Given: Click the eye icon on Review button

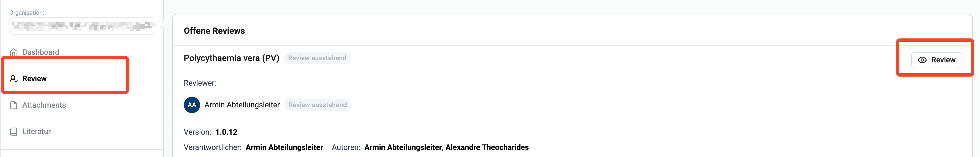Looking at the screenshot, I should (922, 60).
